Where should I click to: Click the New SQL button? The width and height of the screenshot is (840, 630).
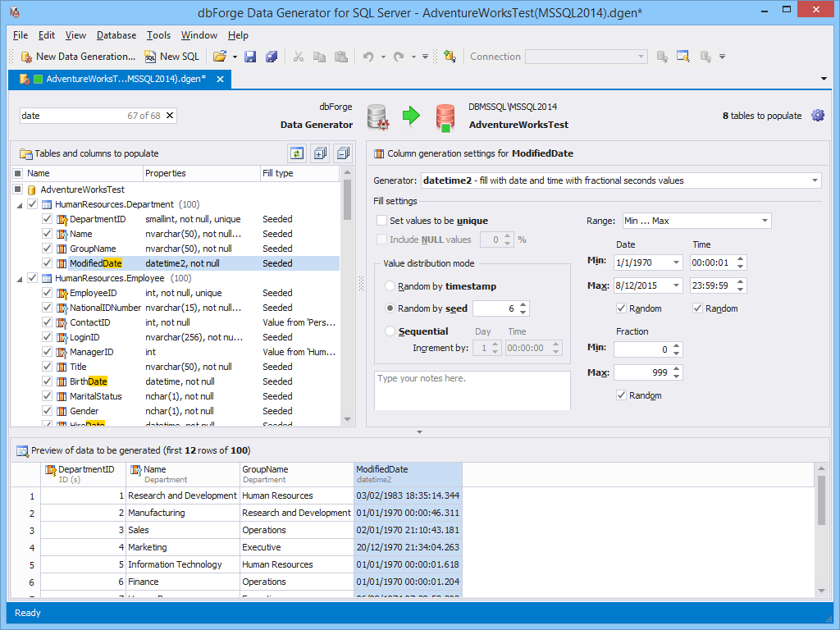point(172,57)
